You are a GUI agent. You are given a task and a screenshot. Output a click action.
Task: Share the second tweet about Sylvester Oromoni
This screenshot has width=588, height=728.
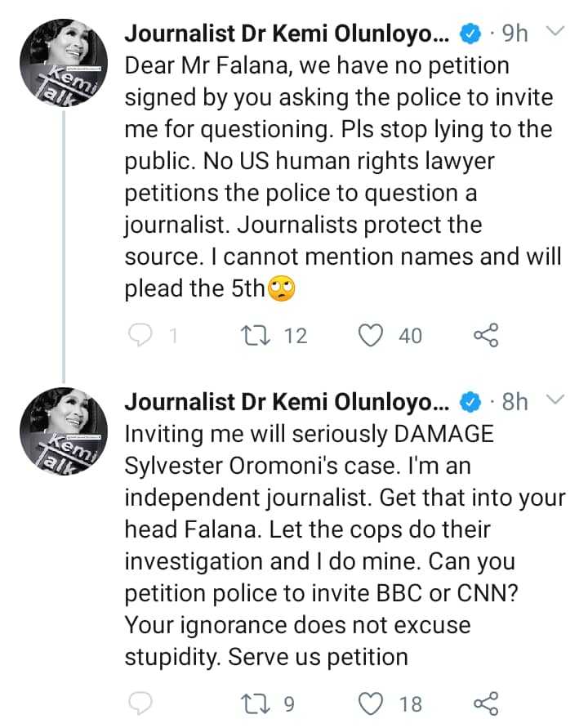coord(486,703)
